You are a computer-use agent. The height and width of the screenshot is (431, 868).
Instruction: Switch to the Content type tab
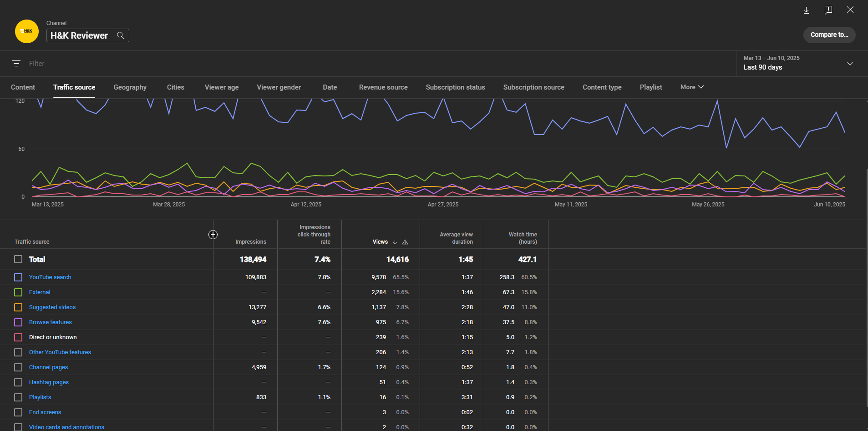[602, 87]
